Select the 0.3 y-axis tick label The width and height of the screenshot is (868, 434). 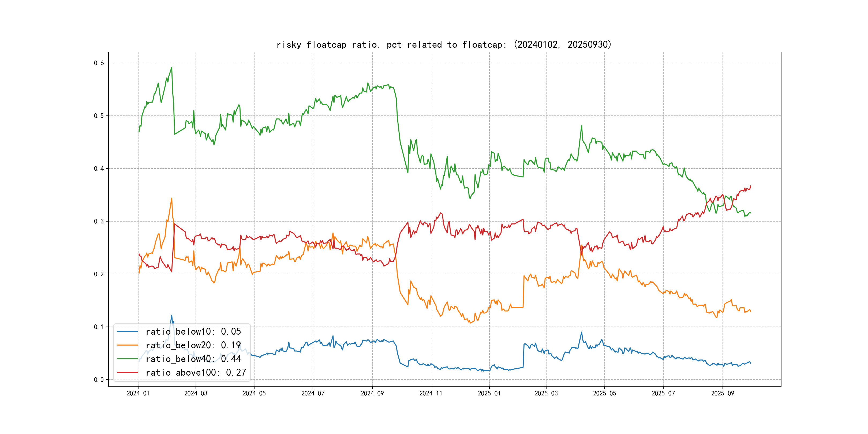point(99,221)
